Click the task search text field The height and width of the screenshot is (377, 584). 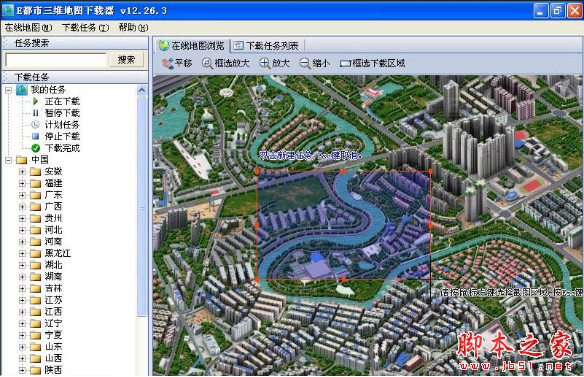point(56,60)
